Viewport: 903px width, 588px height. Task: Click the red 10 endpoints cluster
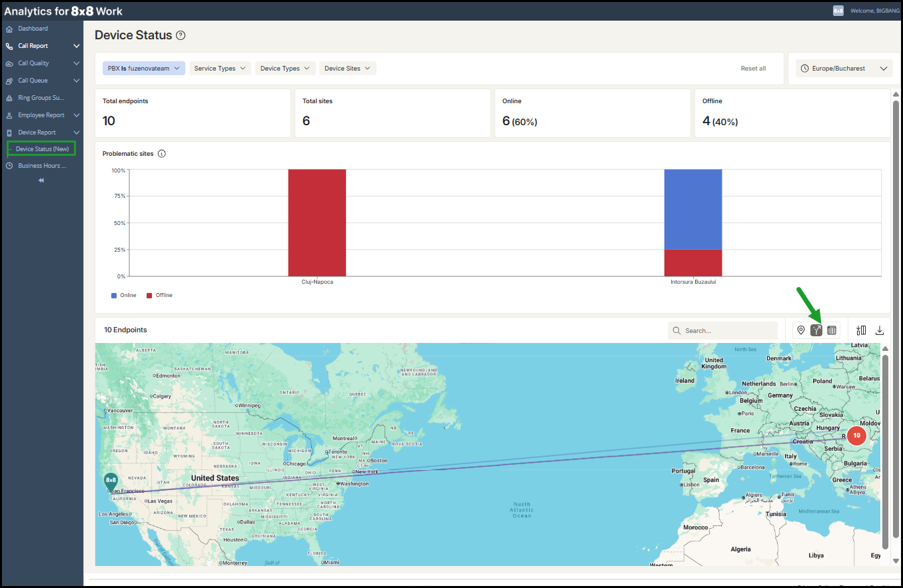[x=857, y=436]
